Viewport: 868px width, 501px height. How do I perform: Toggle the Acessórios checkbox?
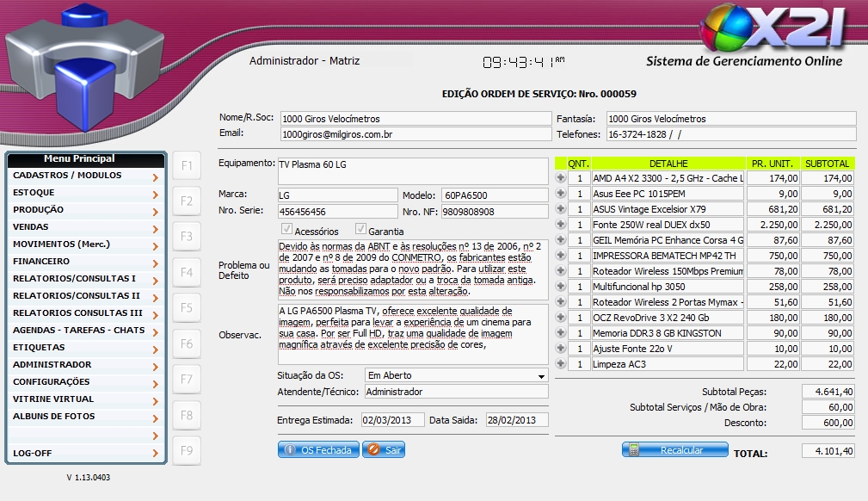pos(287,230)
